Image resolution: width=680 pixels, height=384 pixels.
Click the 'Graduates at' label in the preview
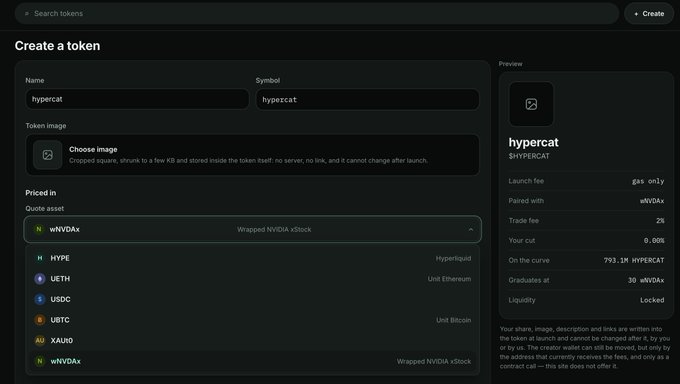point(529,280)
